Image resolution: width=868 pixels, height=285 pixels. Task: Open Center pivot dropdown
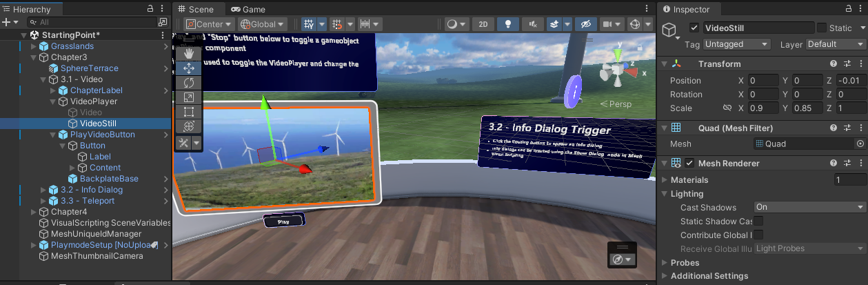(x=208, y=24)
